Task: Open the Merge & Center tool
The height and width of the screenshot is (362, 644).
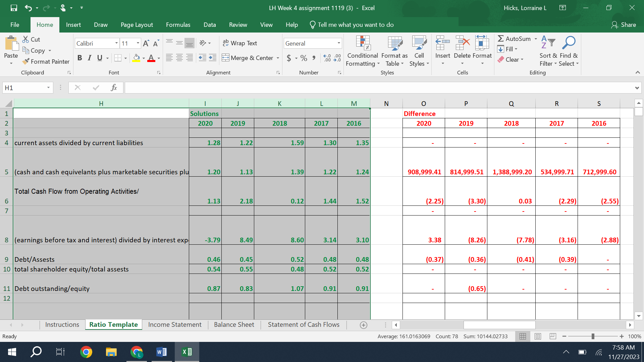Action: click(x=248, y=58)
